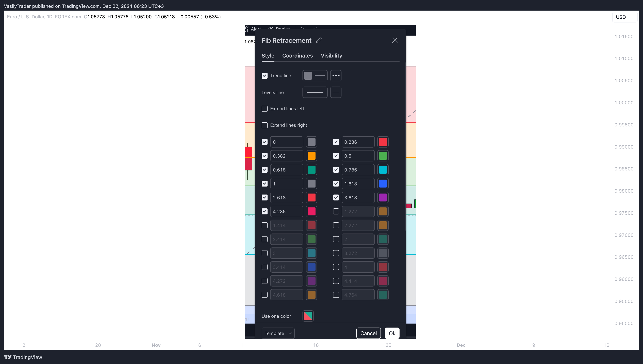
Task: Change the gray color of level 0
Action: pyautogui.click(x=311, y=142)
